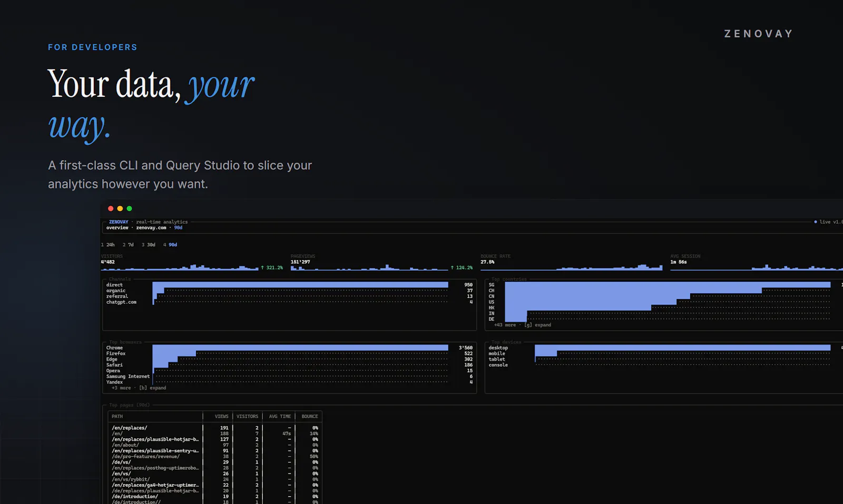The width and height of the screenshot is (843, 504).
Task: Click the visitors count 4'482
Action: pos(108,262)
